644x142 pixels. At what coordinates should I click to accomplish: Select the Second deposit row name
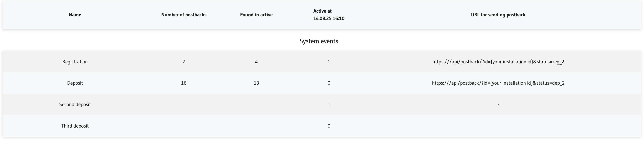[x=75, y=105]
